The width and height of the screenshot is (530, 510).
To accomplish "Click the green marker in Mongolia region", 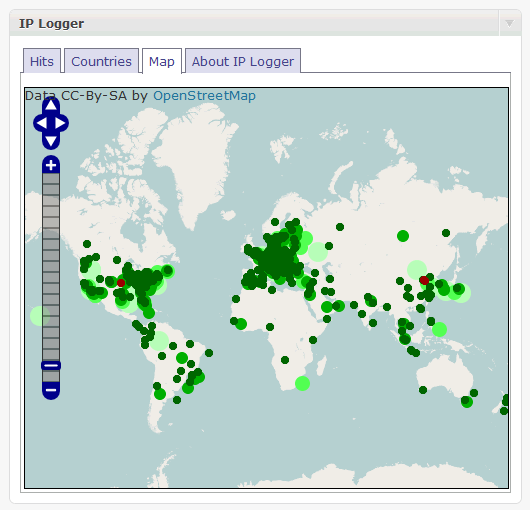I will [403, 236].
